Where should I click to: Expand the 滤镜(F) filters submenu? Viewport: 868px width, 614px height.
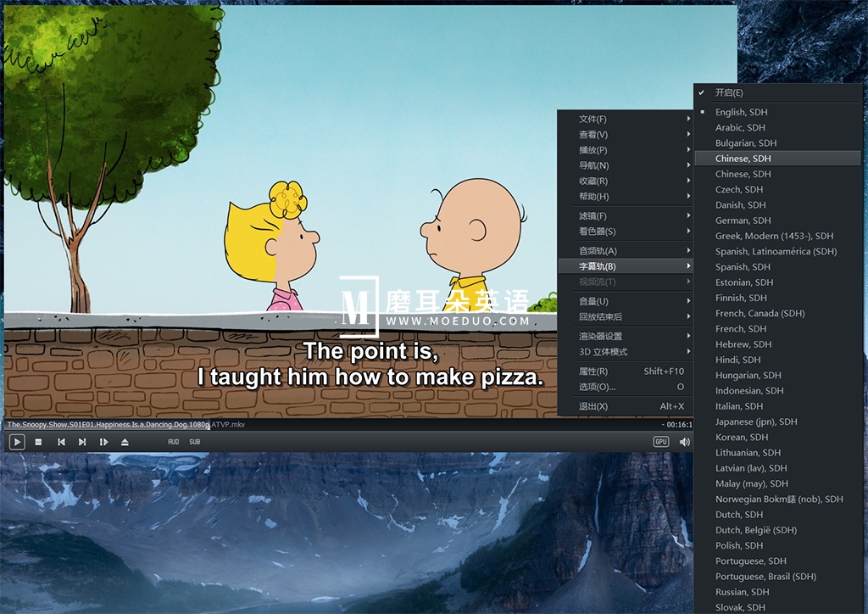(x=593, y=216)
